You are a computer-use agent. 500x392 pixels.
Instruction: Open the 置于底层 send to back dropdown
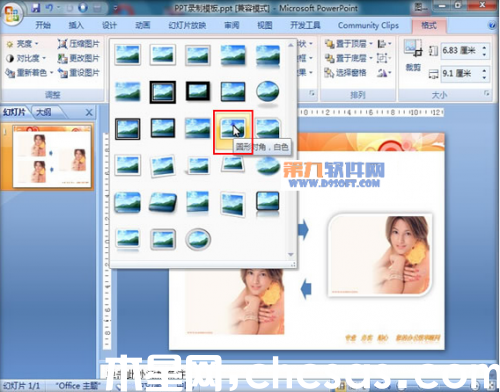click(348, 58)
